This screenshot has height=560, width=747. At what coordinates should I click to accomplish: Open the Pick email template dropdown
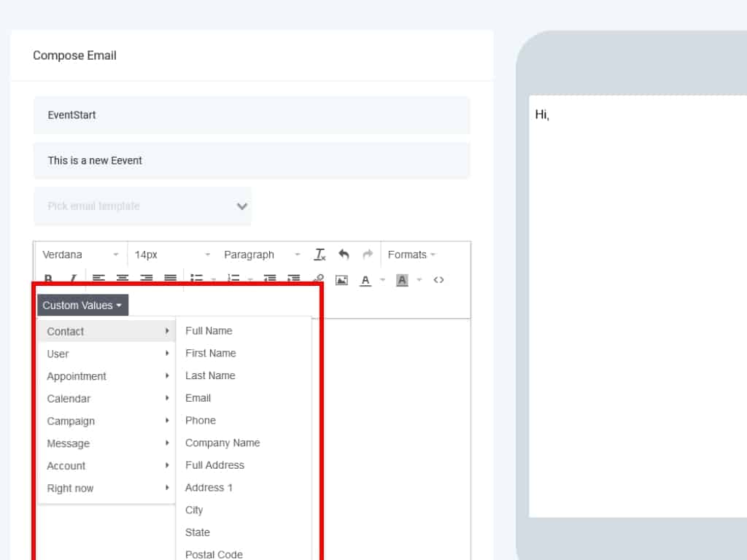click(142, 206)
